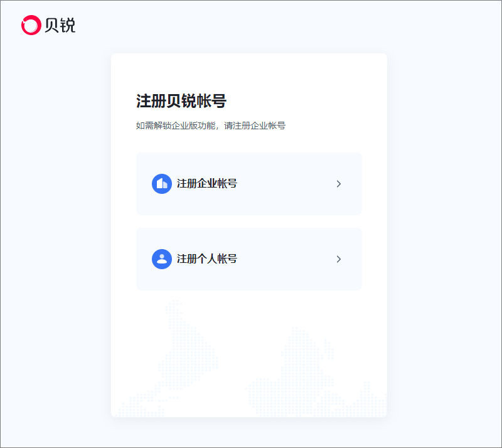Open the chevron arrow beside 注册企业帐号
The image size is (502, 448).
click(339, 184)
